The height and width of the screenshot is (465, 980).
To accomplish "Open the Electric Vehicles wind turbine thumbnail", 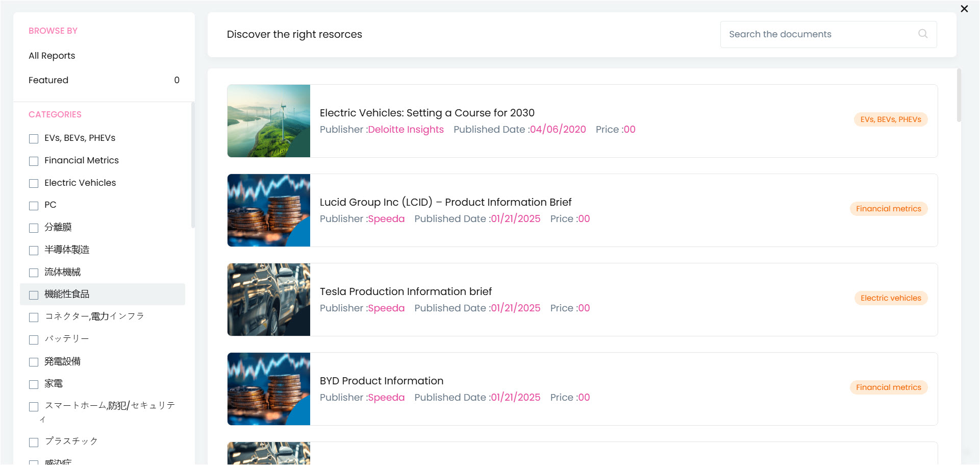I will 269,121.
